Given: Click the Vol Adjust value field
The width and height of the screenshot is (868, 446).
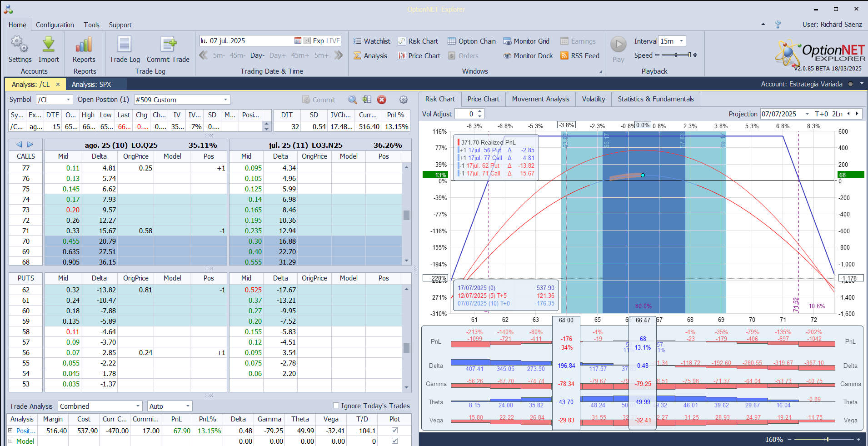Looking at the screenshot, I should (466, 114).
